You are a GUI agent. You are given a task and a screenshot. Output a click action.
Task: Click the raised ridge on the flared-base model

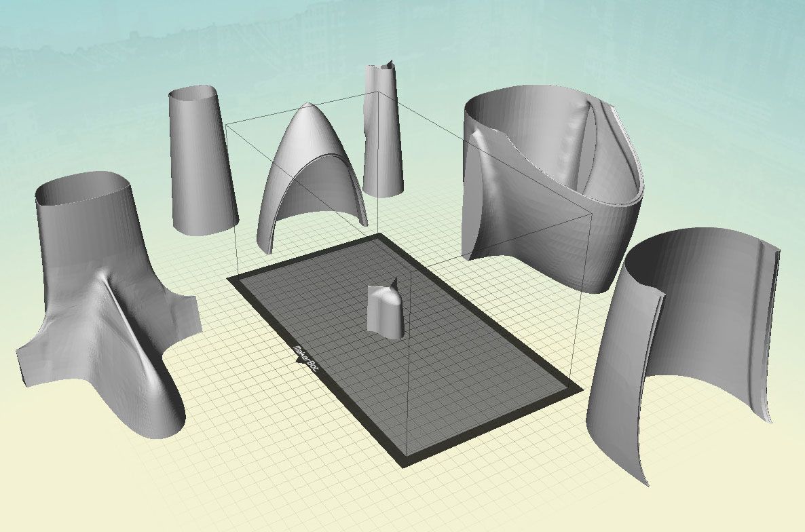tap(129, 319)
